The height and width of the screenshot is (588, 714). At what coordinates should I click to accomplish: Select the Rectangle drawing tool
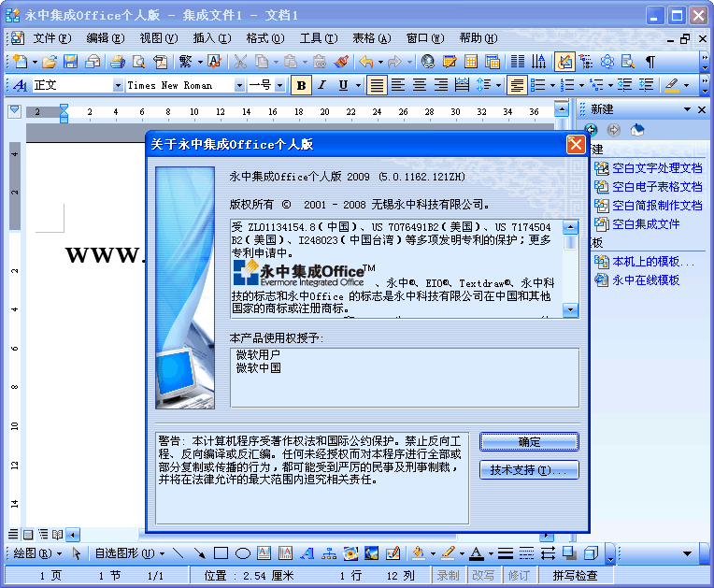pos(221,553)
